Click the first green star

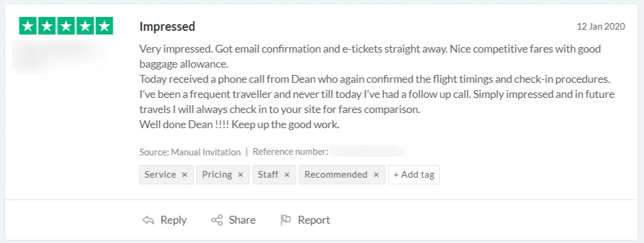[28, 26]
